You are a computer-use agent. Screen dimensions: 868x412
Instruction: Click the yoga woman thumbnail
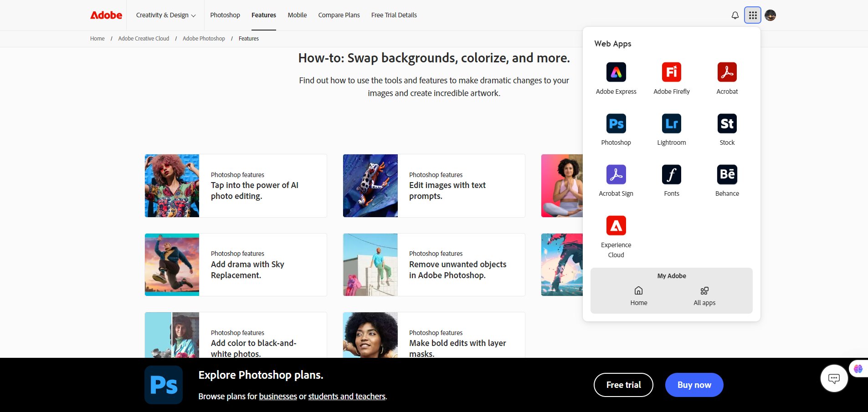tap(562, 186)
